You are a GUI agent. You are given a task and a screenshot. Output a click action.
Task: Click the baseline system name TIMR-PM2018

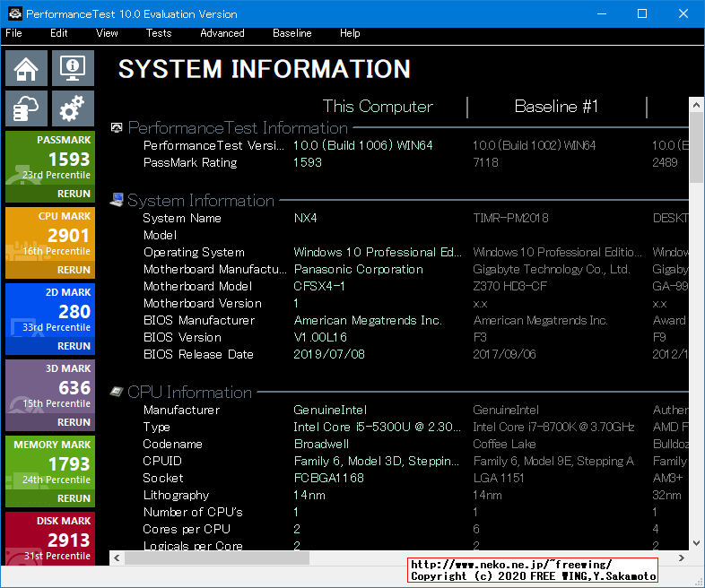click(510, 218)
